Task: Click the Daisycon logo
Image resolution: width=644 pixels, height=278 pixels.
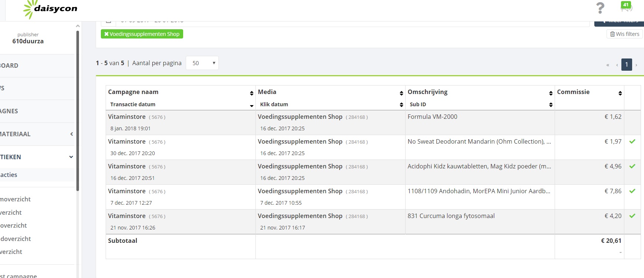Action: point(50,9)
